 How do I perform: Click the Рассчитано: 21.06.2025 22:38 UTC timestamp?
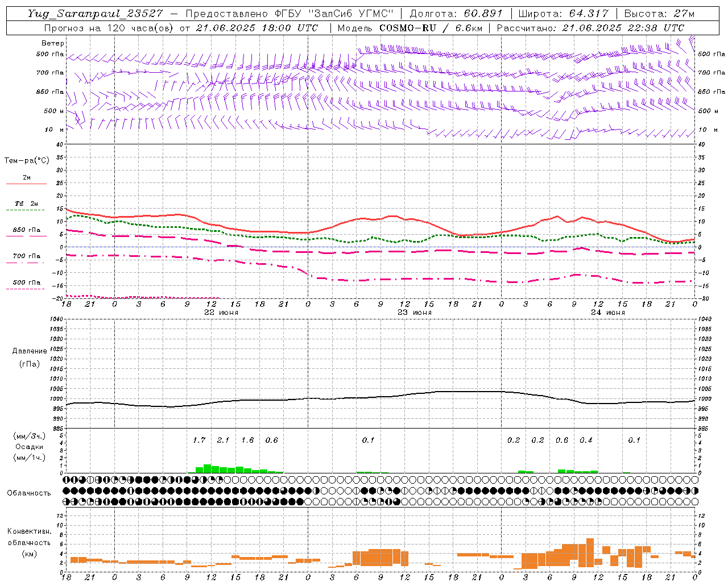point(590,28)
